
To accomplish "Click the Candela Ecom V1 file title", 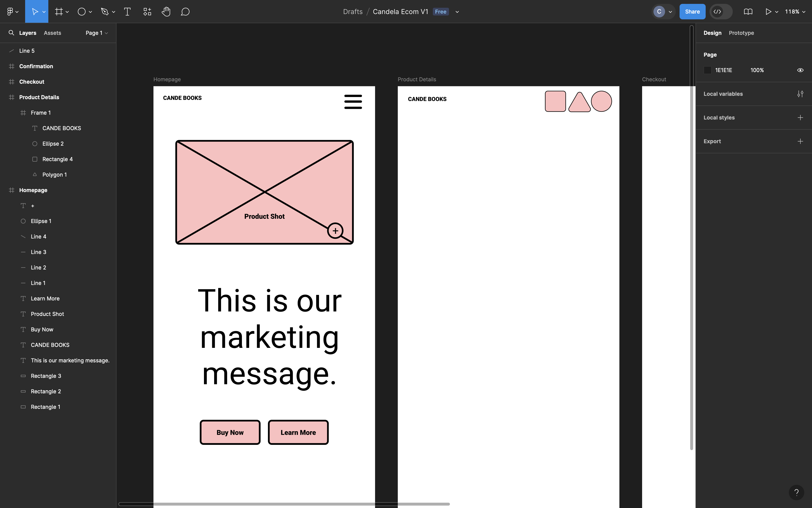I will 400,11.
